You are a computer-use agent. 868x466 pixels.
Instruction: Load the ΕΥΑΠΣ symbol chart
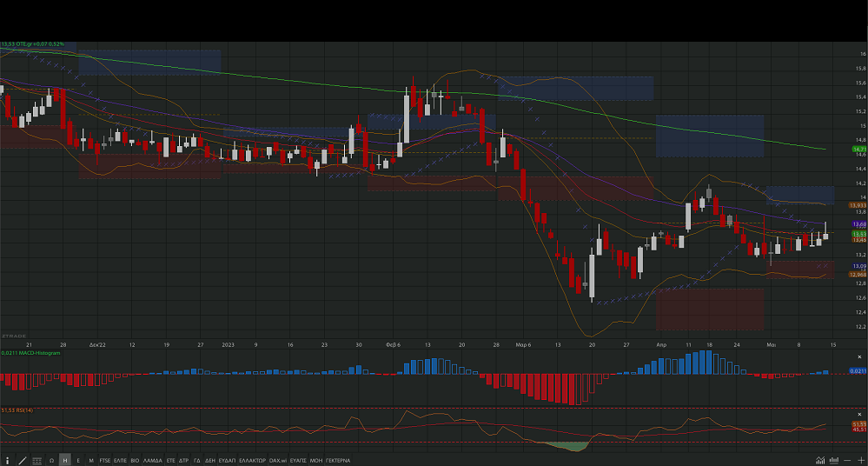pos(298,461)
